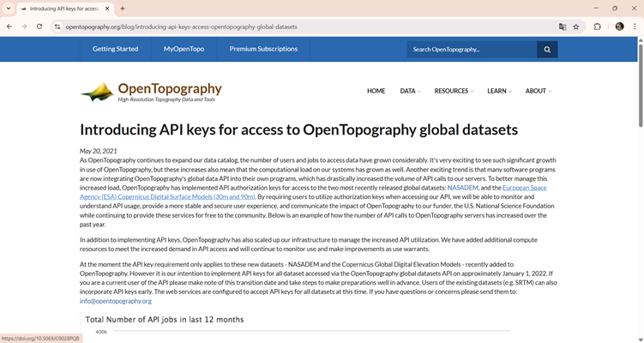Open the MyOpenTopo page

coord(184,49)
